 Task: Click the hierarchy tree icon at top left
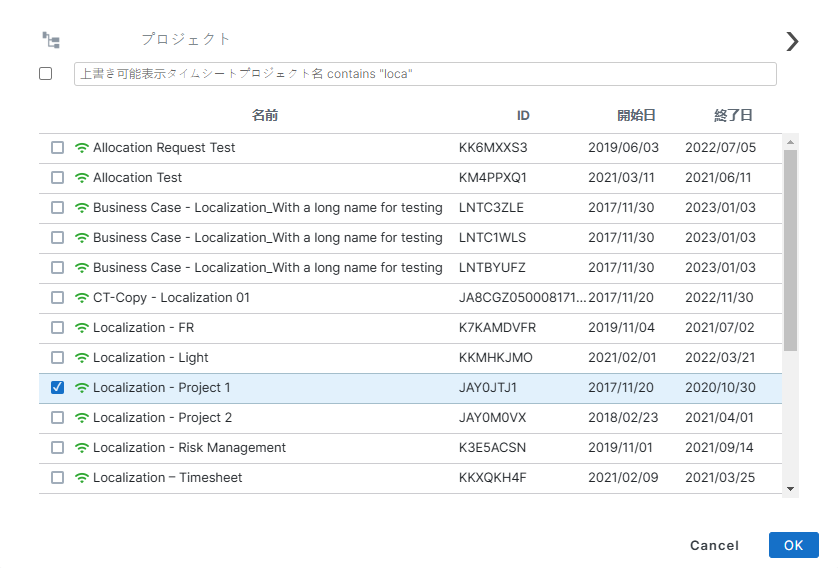click(x=51, y=40)
